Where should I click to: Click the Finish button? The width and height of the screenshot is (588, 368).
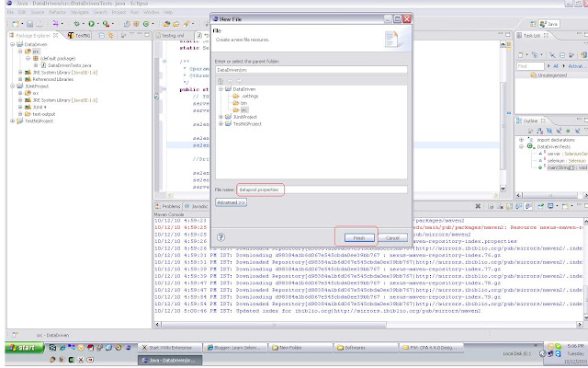359,237
